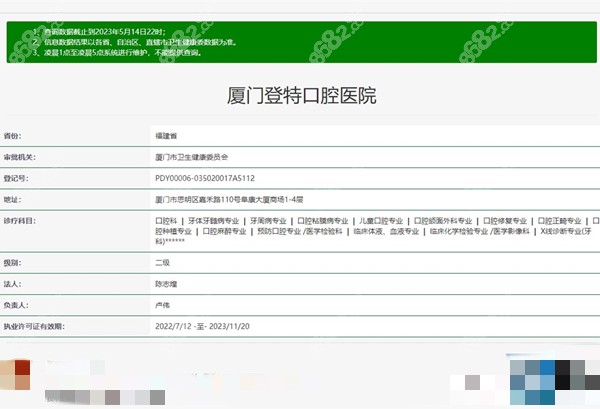600x409 pixels.
Task: Click the validity dates 2022/7/12 -至- 2023/11/20
Action: tap(202, 326)
